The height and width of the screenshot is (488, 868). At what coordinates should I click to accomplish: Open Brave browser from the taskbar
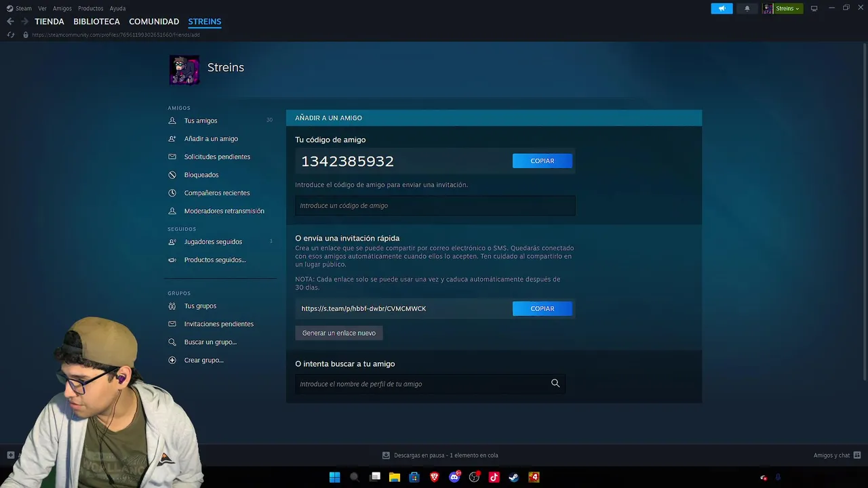coord(435,477)
